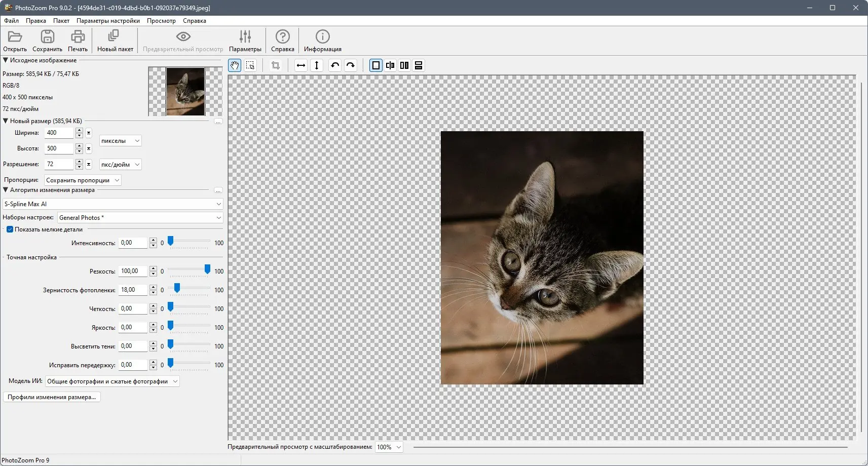Viewport: 868px width, 466px height.
Task: Collapse the Алгоритм изменения размера section
Action: (x=6, y=190)
